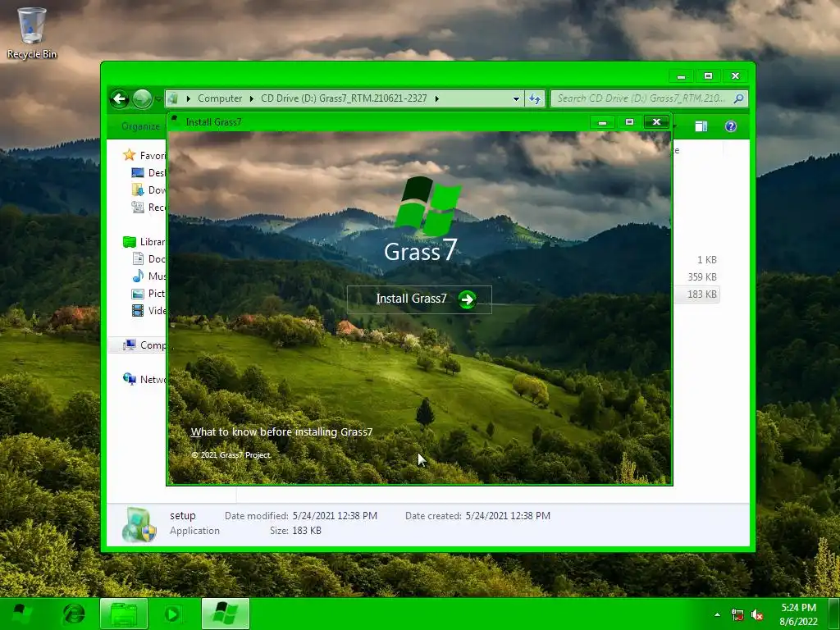The image size is (840, 630).
Task: Click Date modified value in details pane
Action: 335,515
